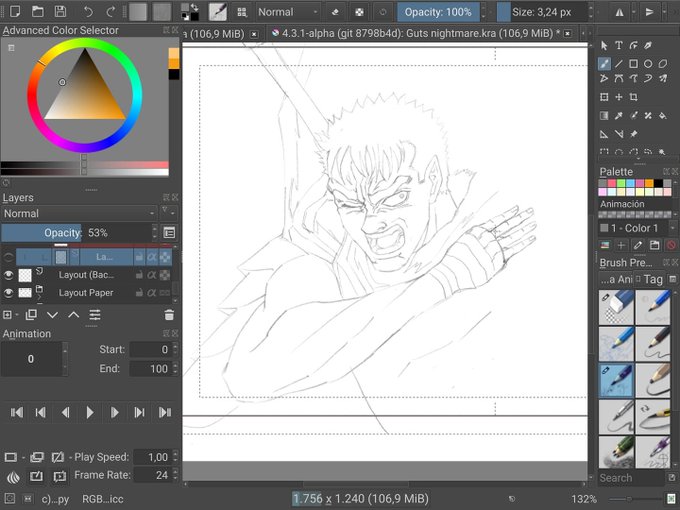This screenshot has width=680, height=510.
Task: Click the Search field in Brush Presets
Action: click(631, 478)
